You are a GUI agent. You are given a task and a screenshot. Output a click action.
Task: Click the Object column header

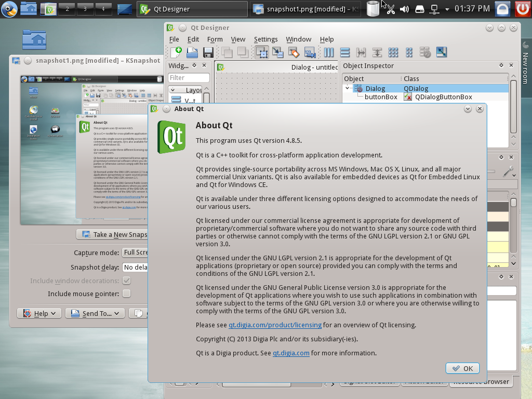tap(372, 79)
